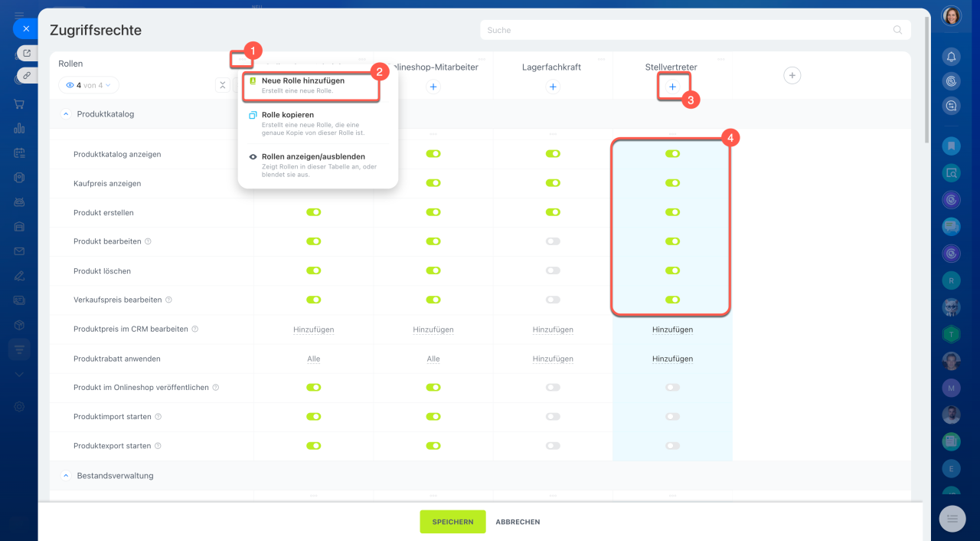Collapse the Produktkatalog section
Image resolution: width=980 pixels, height=541 pixels.
pyautogui.click(x=66, y=114)
